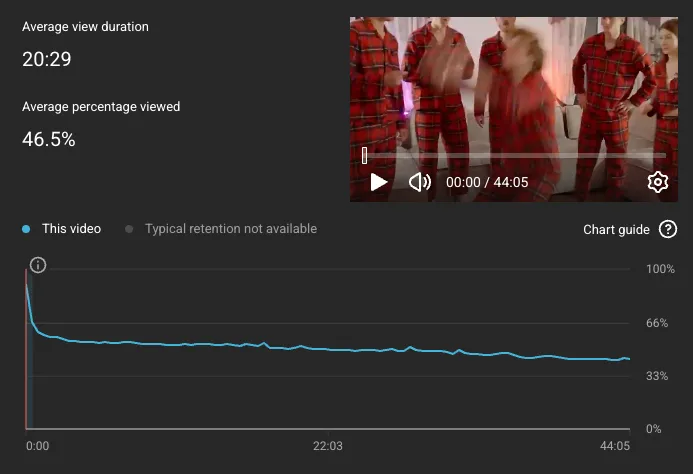This screenshot has height=474, width=693.
Task: Click the 22:03 midpoint on timeline axis
Action: [x=328, y=446]
